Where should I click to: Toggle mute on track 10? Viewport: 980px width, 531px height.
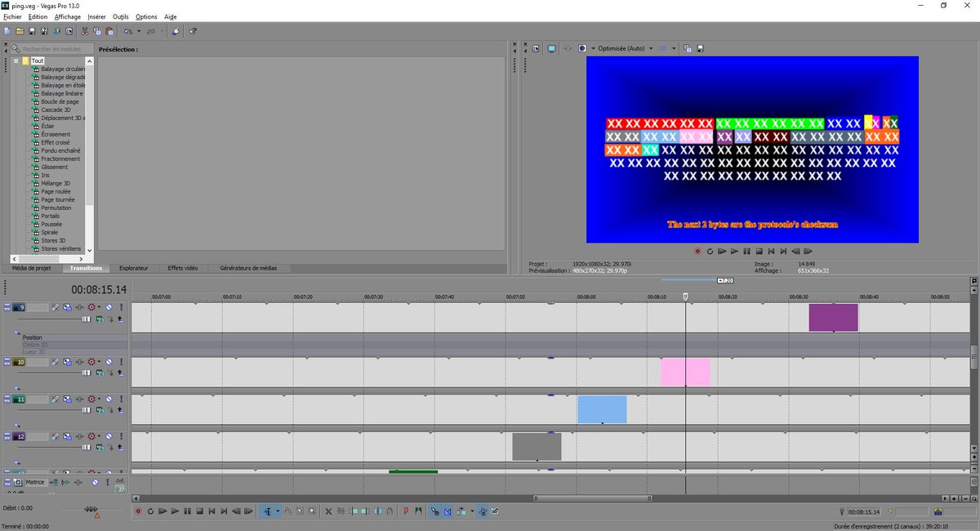109,361
